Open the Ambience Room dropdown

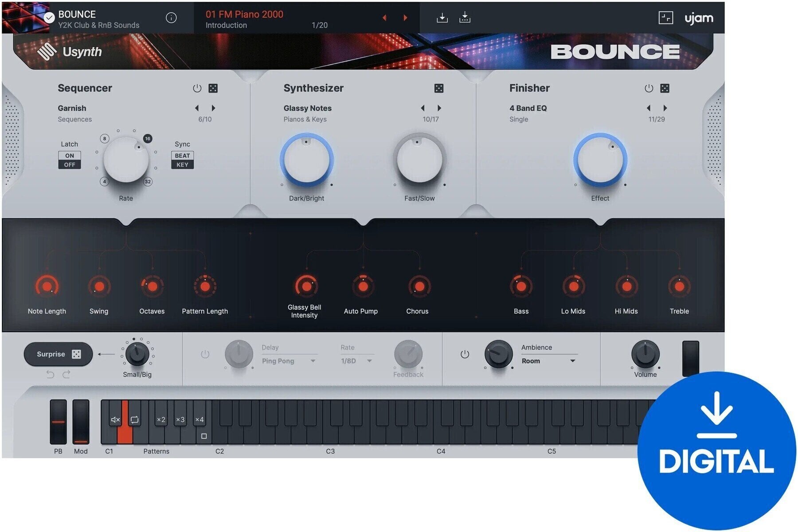549,361
